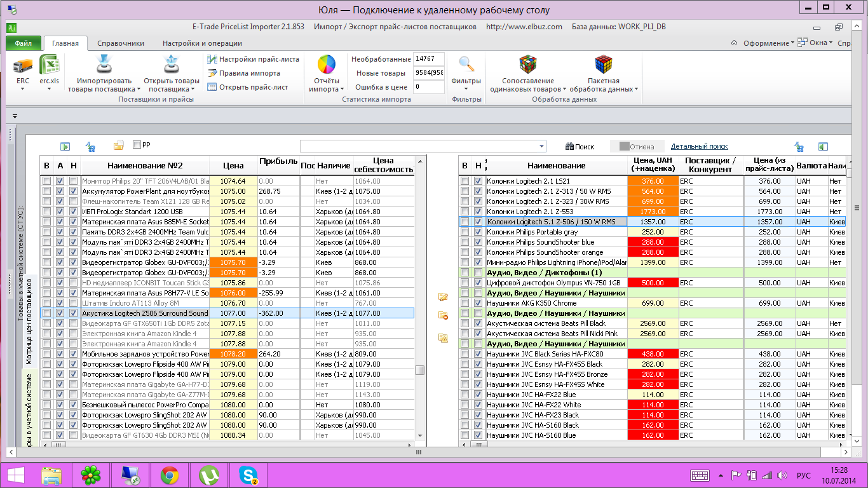Viewport: 868px width, 488px height.
Task: Click the РУС language indicator in system tray
Action: click(x=804, y=475)
